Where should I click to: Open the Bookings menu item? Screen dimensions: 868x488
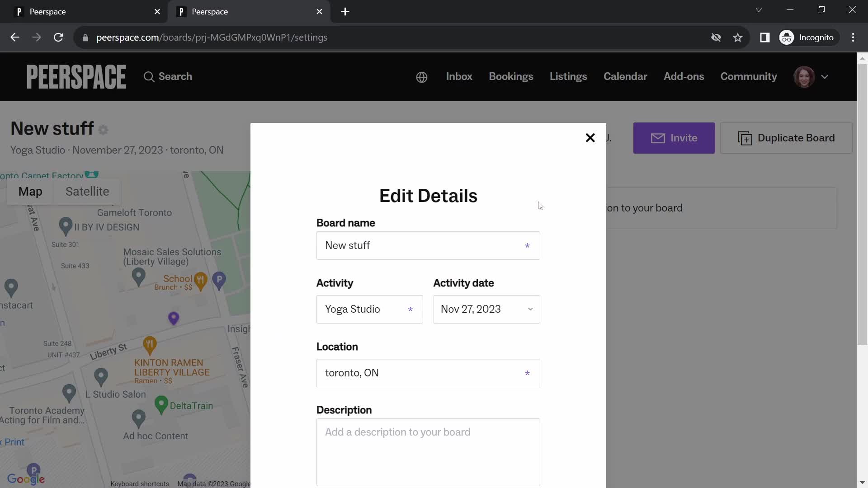click(511, 76)
